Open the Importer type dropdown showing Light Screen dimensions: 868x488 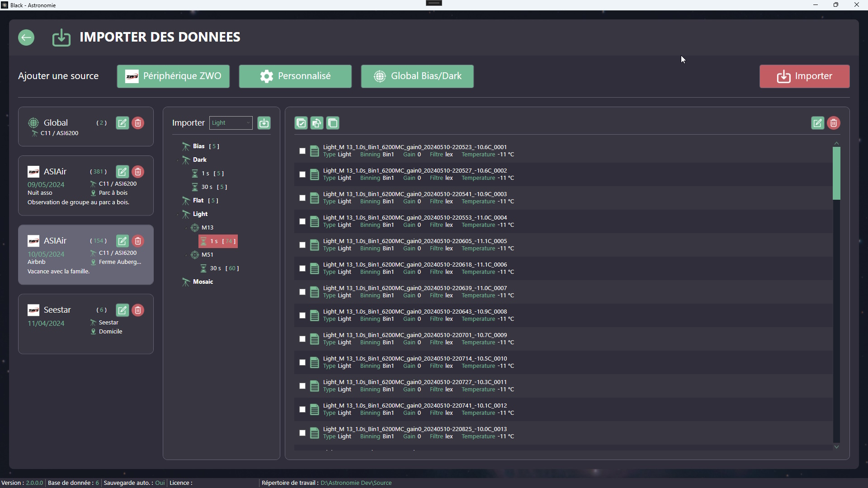[x=231, y=123]
